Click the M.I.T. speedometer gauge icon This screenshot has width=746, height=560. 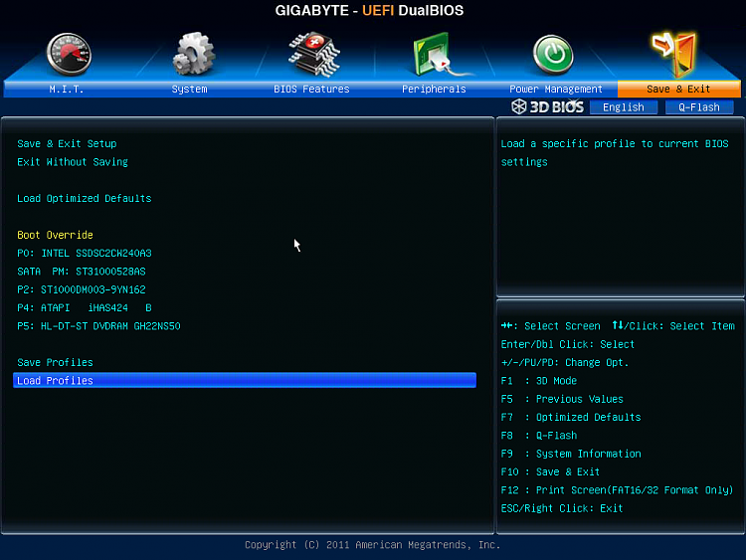69,55
